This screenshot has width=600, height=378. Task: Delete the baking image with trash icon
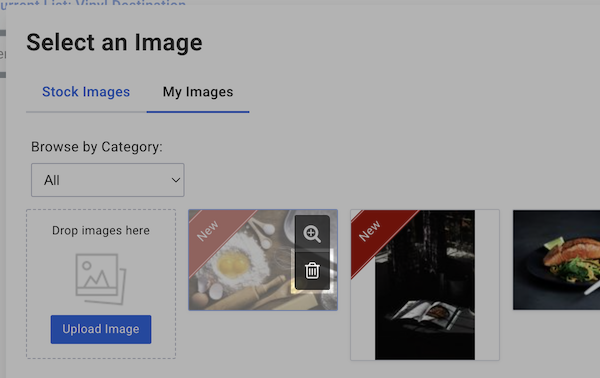coord(312,271)
